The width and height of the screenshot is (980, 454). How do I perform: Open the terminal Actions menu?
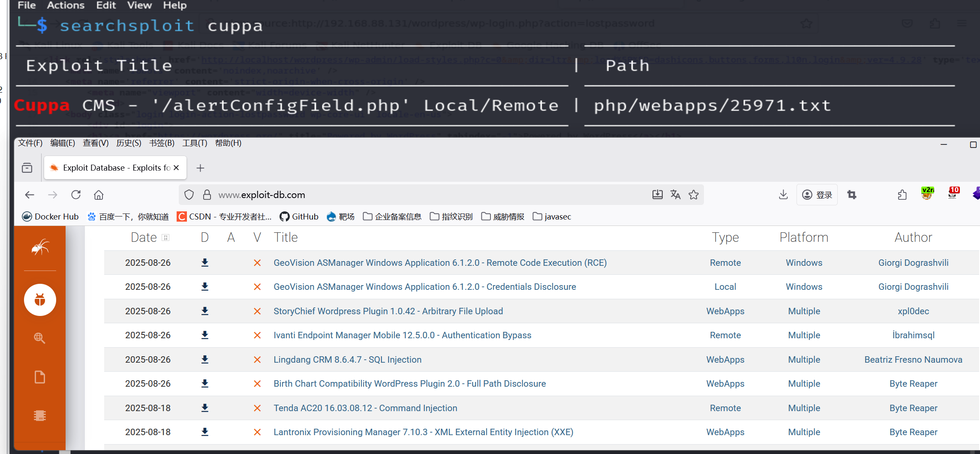(66, 5)
